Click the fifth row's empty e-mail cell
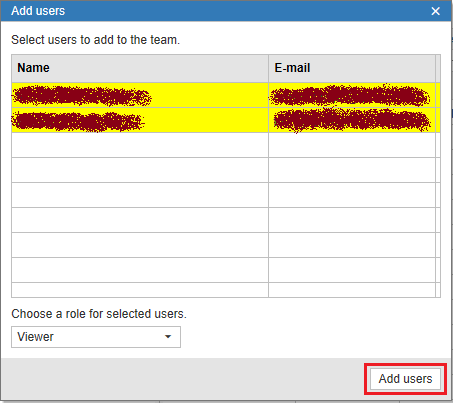This screenshot has height=403, width=453. (352, 195)
